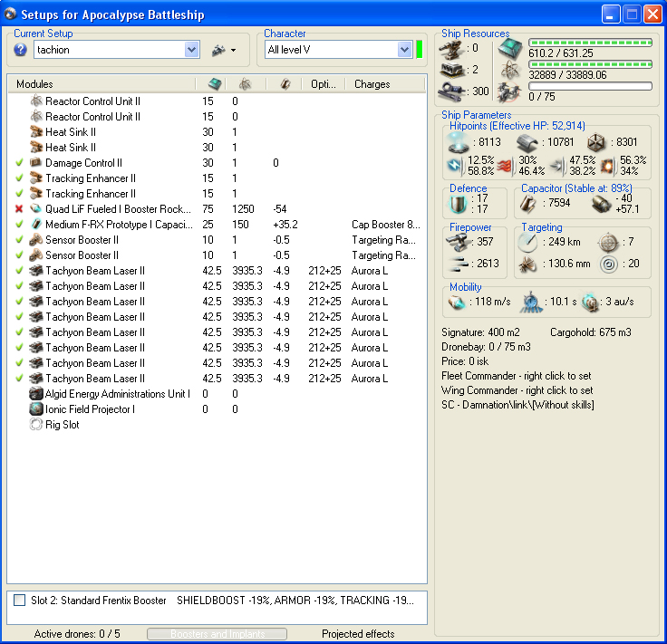Click the calibration icon showing 300
The height and width of the screenshot is (644, 667).
(451, 91)
